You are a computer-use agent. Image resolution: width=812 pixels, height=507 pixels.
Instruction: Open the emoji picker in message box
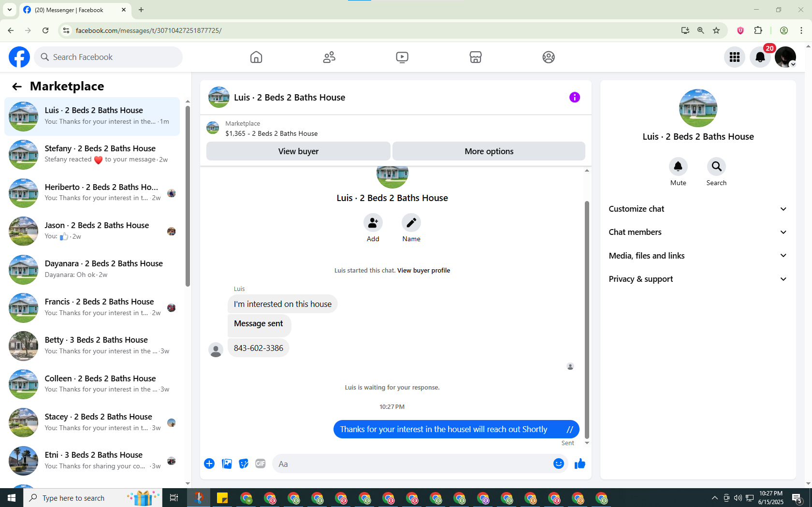click(559, 464)
